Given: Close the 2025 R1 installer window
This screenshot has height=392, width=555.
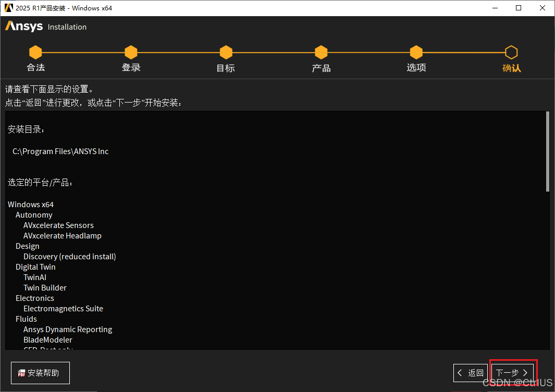Looking at the screenshot, I should click(542, 8).
